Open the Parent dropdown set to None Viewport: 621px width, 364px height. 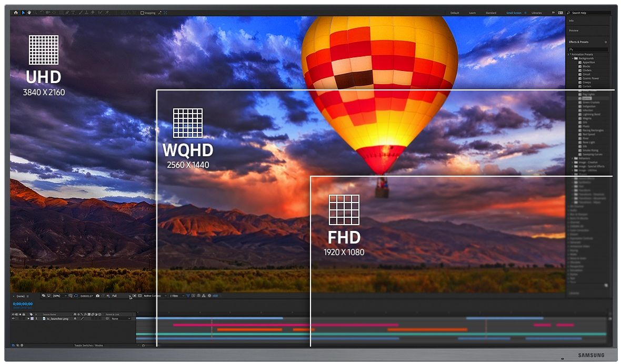click(x=121, y=319)
